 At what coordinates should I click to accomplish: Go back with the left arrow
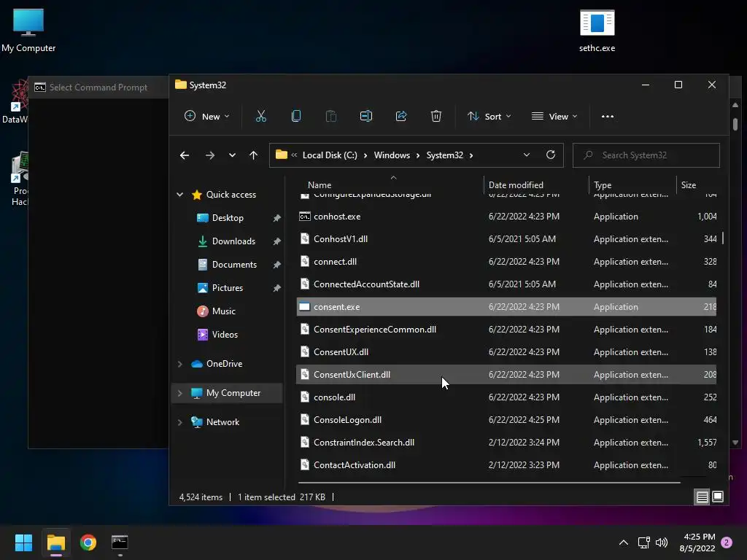pos(185,155)
